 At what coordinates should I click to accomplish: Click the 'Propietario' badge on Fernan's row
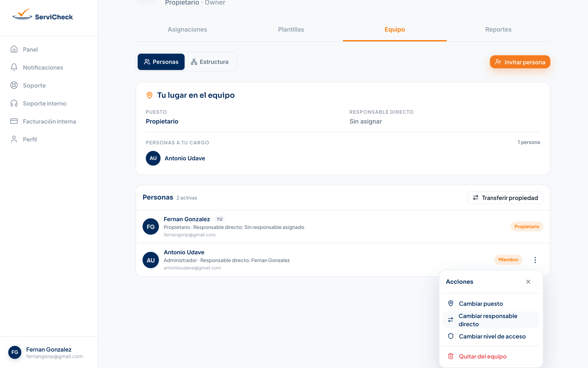(527, 227)
